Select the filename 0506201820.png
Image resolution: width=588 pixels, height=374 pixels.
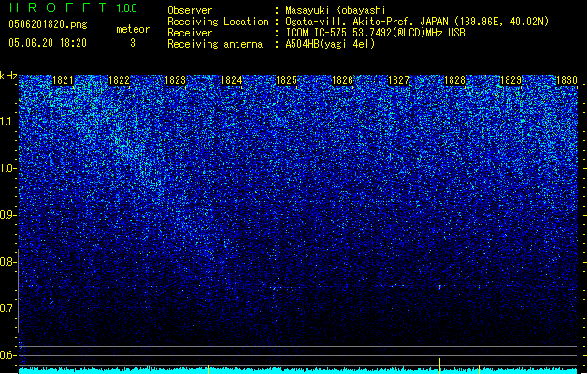point(48,24)
